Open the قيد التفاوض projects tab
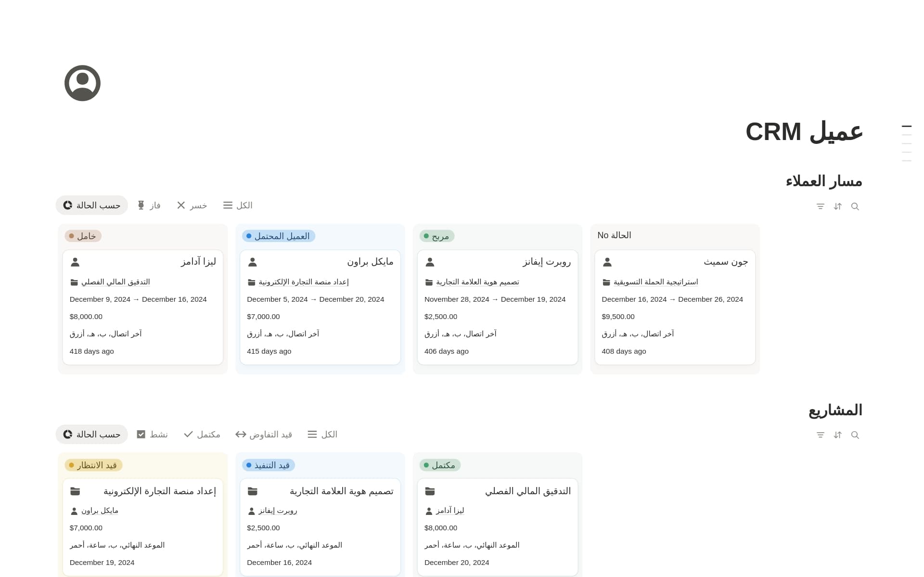This screenshot has height=577, width=924. (264, 435)
